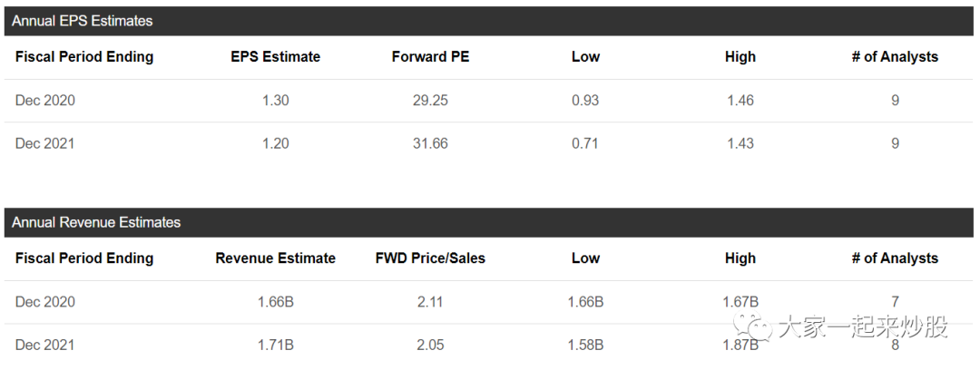Click the 1.30 EPS estimate value
The height and width of the screenshot is (370, 980).
coord(276,100)
